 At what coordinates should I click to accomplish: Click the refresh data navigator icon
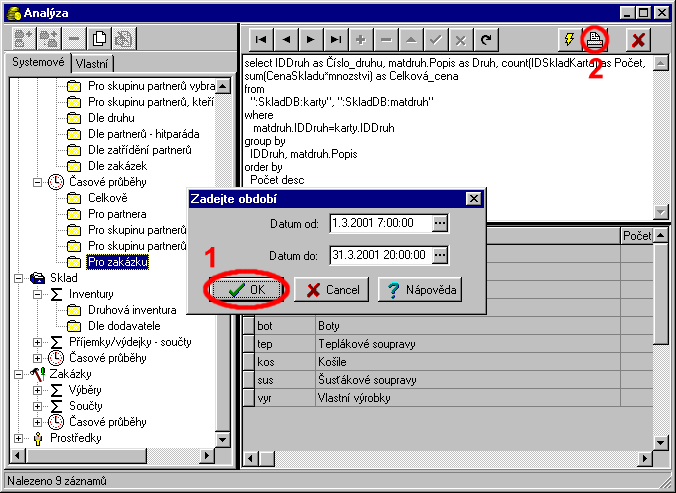coord(485,39)
